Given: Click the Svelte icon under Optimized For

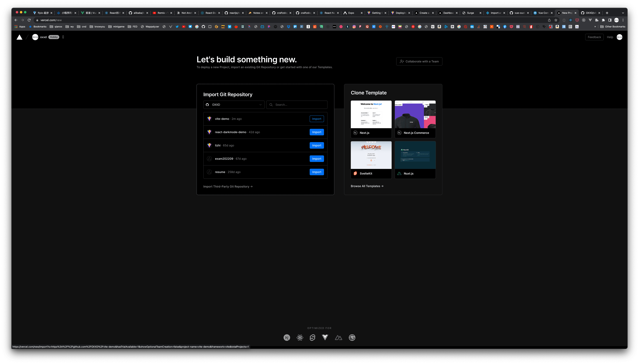Looking at the screenshot, I should pyautogui.click(x=312, y=338).
